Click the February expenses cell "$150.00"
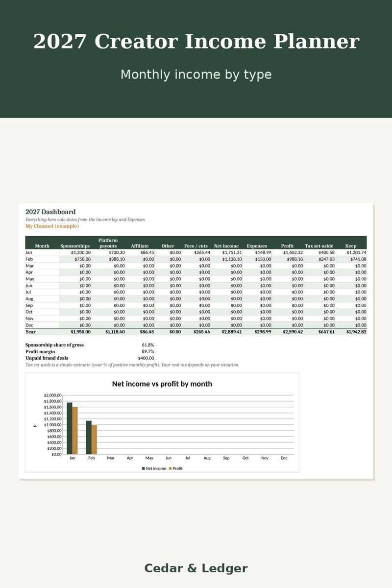 coord(263,259)
